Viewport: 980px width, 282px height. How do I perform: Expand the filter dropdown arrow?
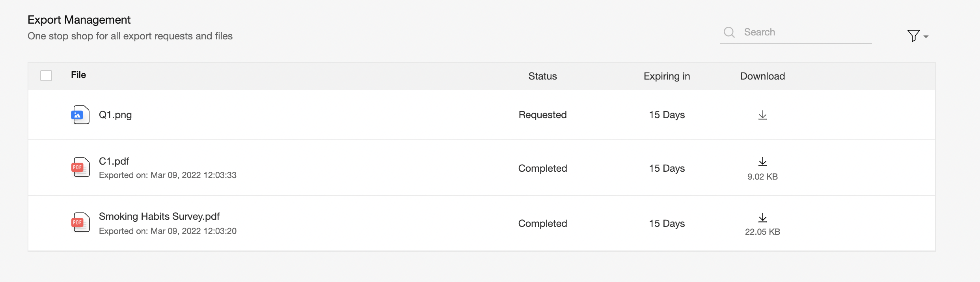click(926, 37)
